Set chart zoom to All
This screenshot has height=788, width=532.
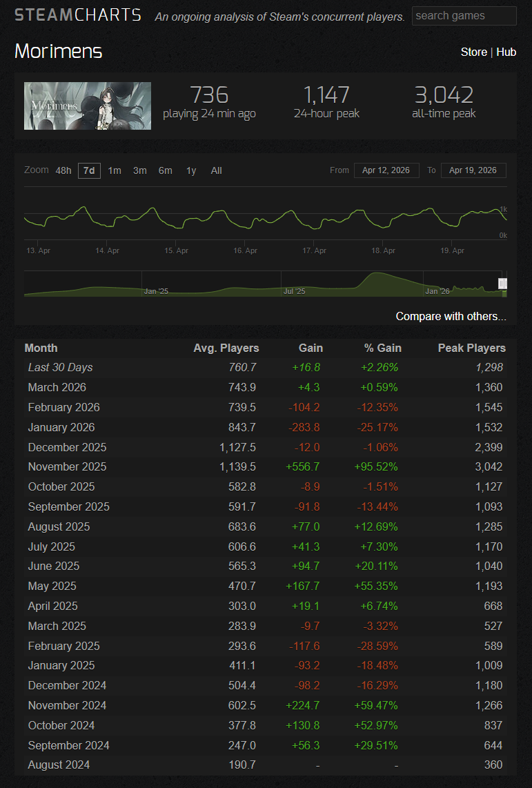tap(216, 170)
